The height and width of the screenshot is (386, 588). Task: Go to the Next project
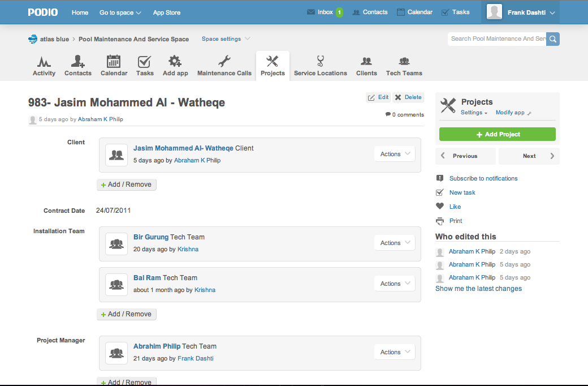(x=529, y=156)
